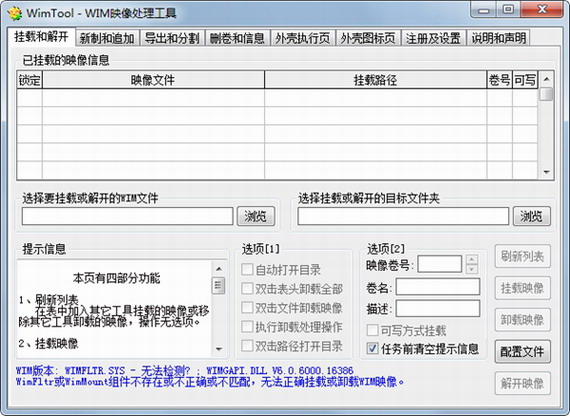Click the target folder path input field
Image resolution: width=570 pixels, height=416 pixels.
tap(403, 216)
